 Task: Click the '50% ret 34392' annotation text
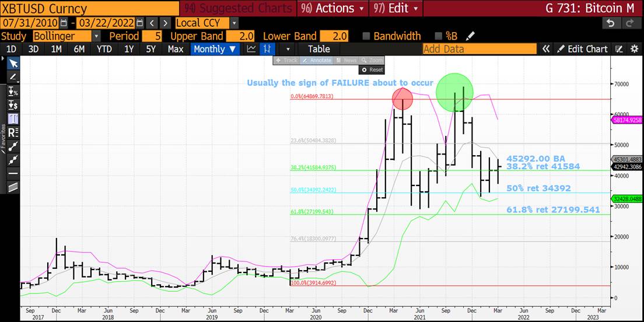coord(538,188)
